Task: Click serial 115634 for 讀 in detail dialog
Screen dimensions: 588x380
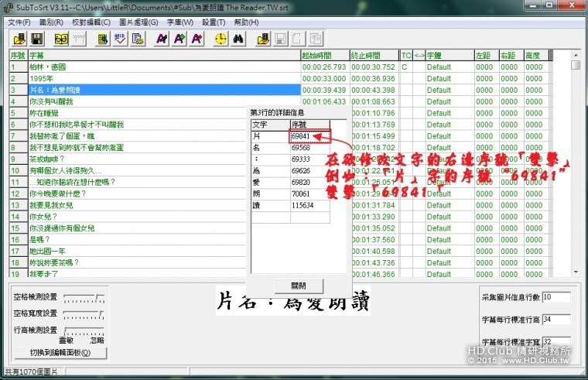Action: tap(309, 205)
